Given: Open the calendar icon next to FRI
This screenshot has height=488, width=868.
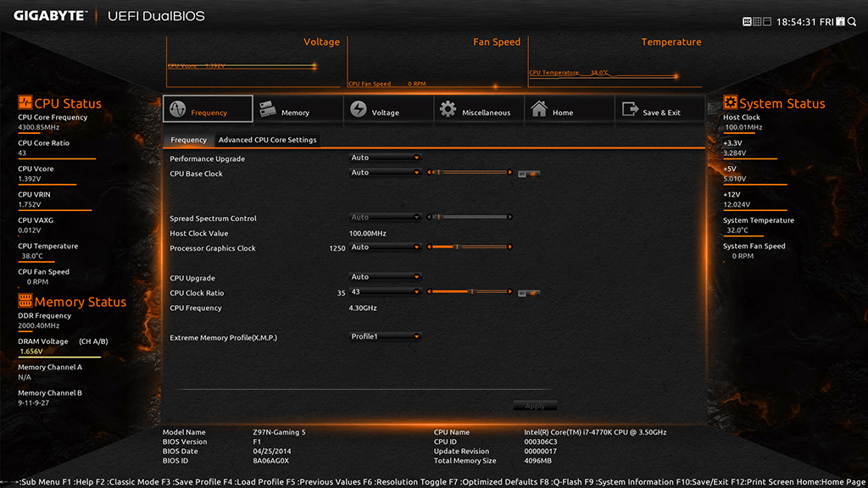Looking at the screenshot, I should [x=840, y=21].
